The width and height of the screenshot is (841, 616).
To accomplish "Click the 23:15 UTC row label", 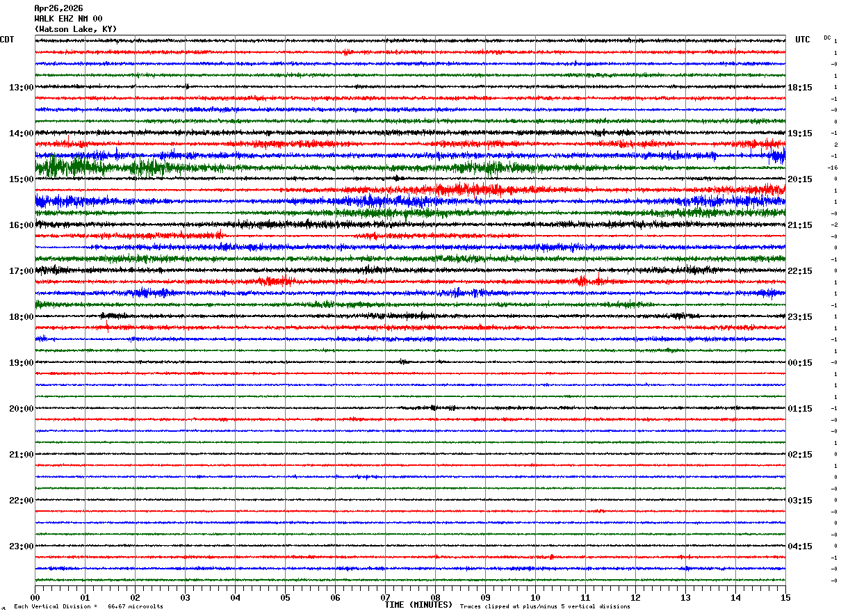I will click(x=800, y=317).
